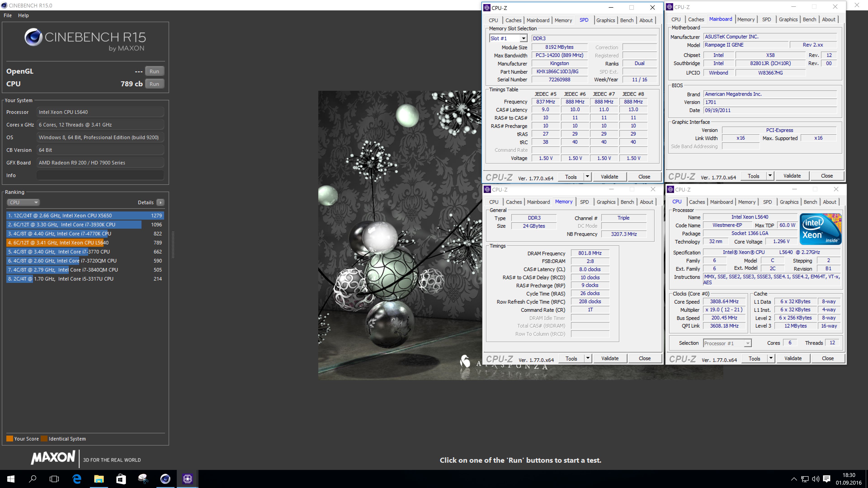The height and width of the screenshot is (488, 868).
Task: Open File Explorer from the taskbar
Action: tap(99, 479)
